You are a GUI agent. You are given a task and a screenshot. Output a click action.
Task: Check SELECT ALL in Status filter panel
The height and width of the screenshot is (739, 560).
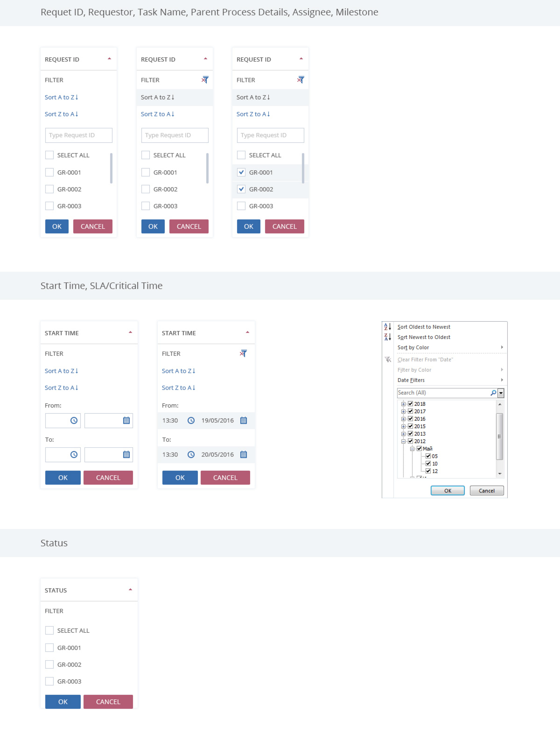49,630
